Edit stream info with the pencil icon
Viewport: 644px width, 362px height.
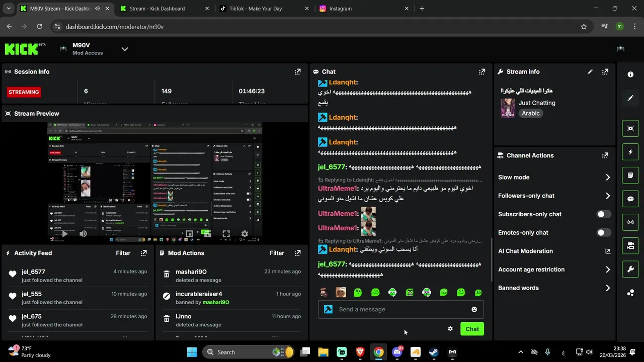(590, 72)
